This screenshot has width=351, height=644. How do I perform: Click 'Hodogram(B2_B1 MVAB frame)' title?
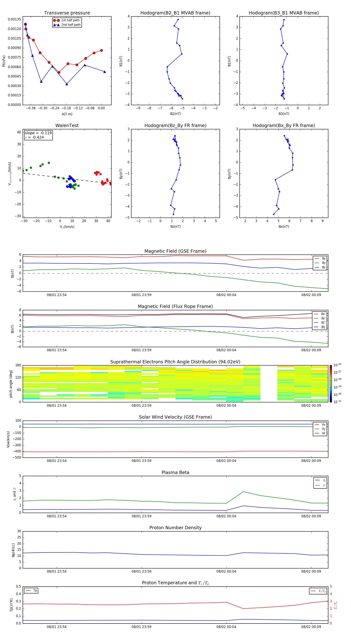(x=175, y=13)
